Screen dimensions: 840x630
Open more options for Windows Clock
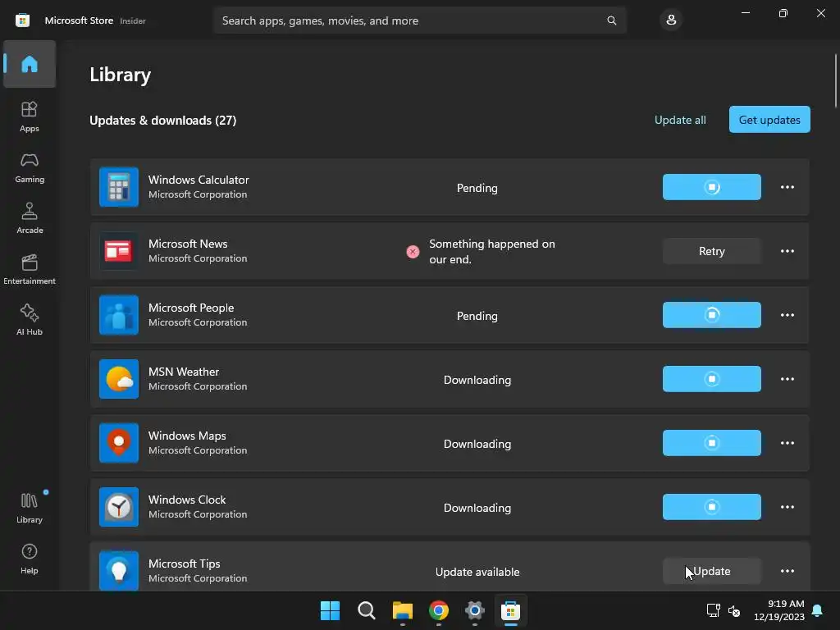(787, 507)
